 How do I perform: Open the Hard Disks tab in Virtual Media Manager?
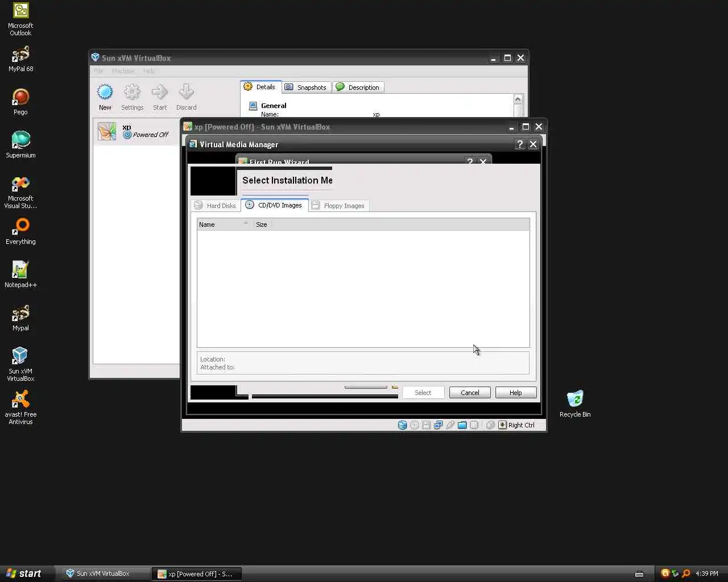215,206
